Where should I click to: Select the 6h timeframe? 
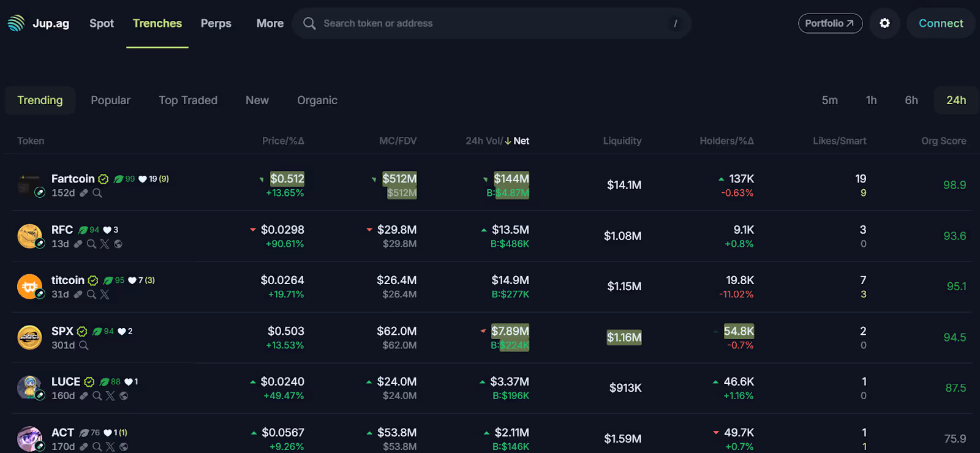click(x=911, y=100)
